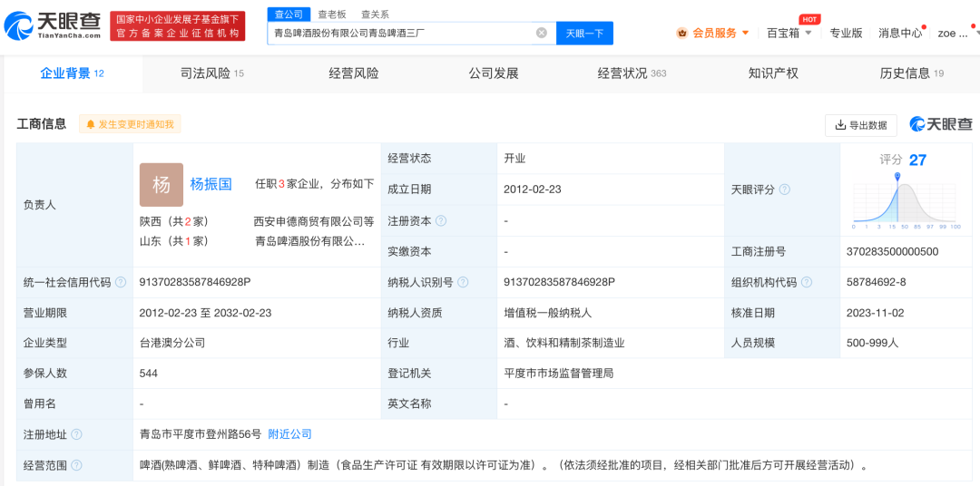Screen dimensions: 980x486
Task: Click the 行业 value 酒、饮料和精制茶制造业
Action: (564, 343)
